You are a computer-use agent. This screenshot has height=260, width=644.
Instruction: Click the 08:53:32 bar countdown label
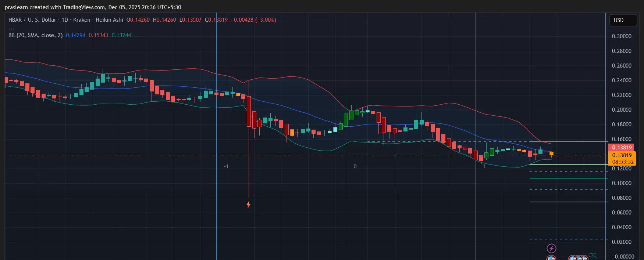tap(623, 162)
